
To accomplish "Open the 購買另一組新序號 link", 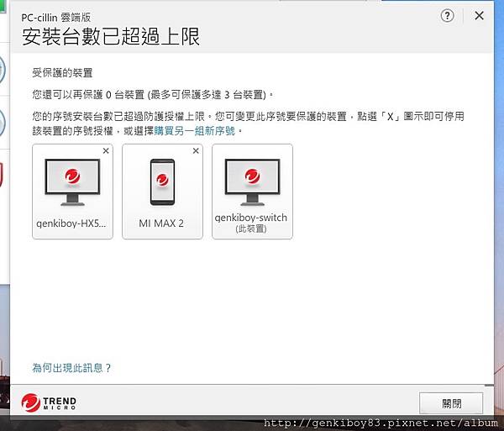I will [195, 131].
